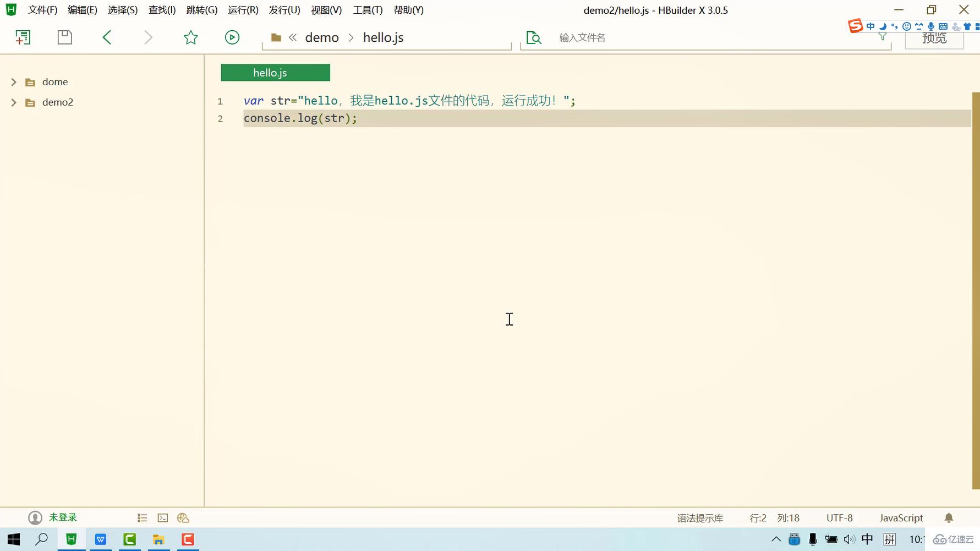
Task: Go forward with the right arrow icon
Action: pyautogui.click(x=148, y=37)
